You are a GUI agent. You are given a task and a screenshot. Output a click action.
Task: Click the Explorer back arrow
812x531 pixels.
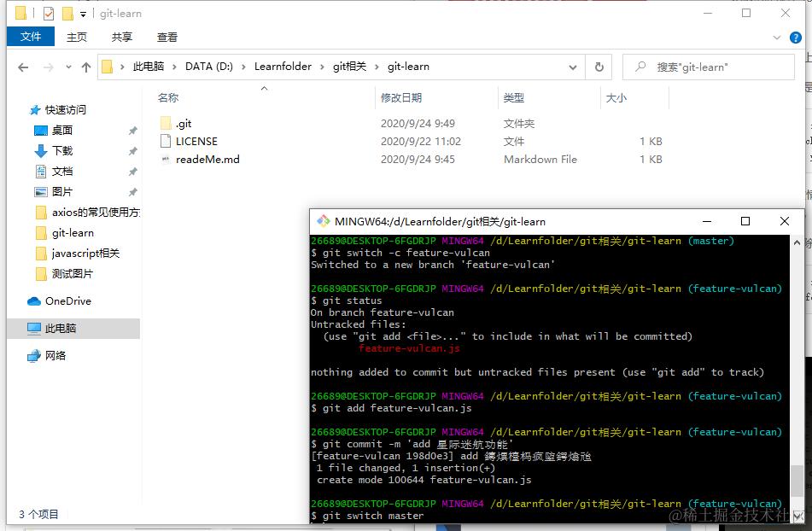(23, 67)
